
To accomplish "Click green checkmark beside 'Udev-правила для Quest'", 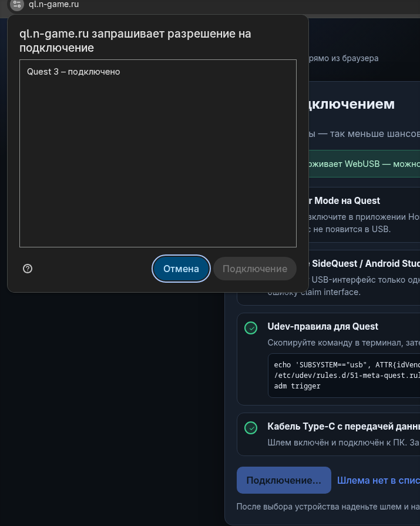I will point(251,328).
